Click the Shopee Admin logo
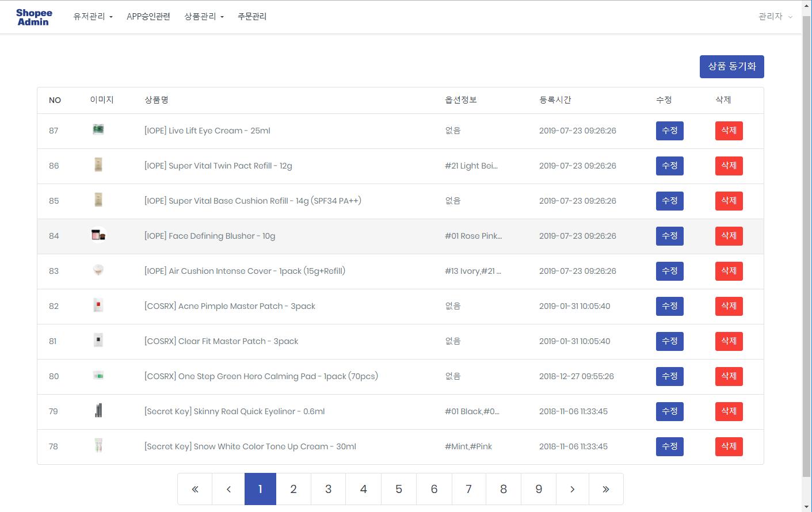This screenshot has width=812, height=512. pyautogui.click(x=33, y=17)
